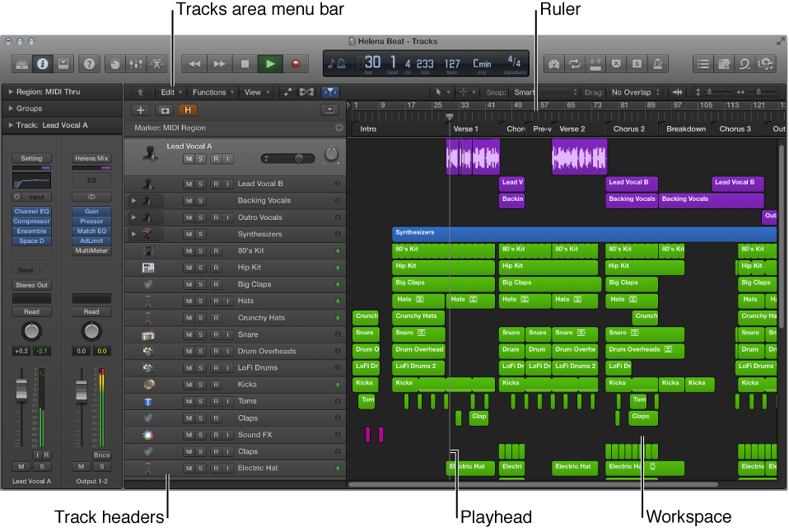Screen dimensions: 789x532
Task: Open Editors with scissors icon
Action: coord(156,63)
